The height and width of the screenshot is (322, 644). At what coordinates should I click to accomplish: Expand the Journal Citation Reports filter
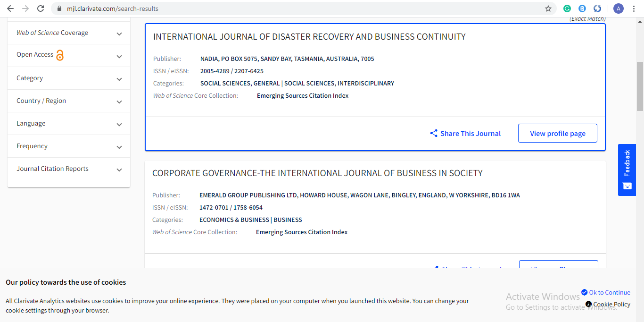coord(69,169)
